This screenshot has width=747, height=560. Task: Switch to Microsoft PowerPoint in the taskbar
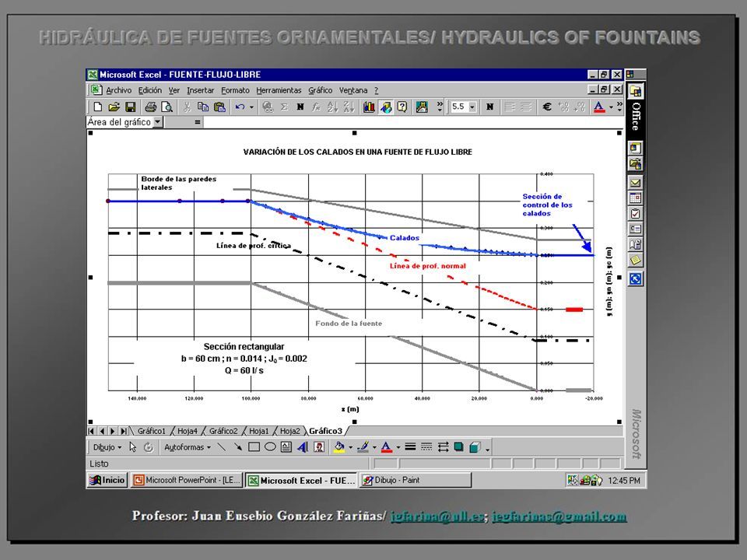[187, 480]
